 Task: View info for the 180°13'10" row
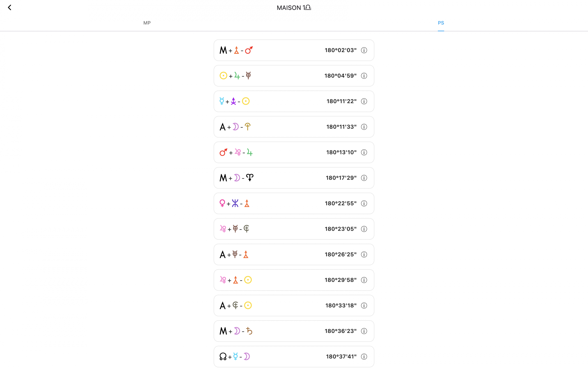point(364,153)
